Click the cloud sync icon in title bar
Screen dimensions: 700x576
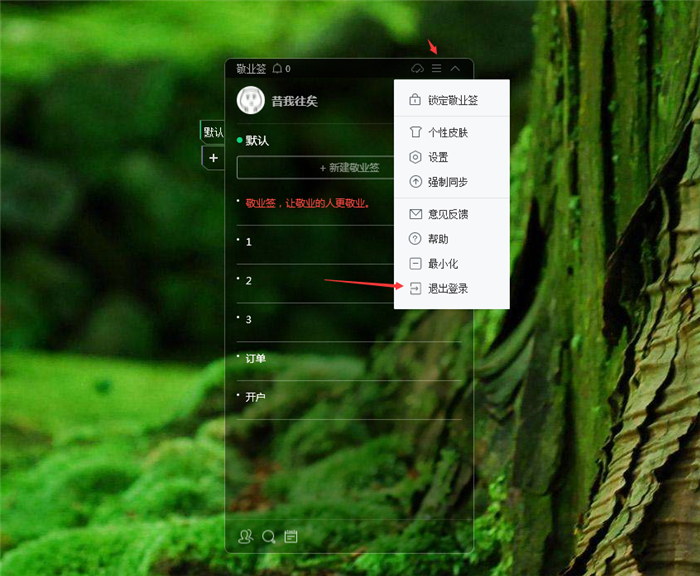tap(417, 69)
